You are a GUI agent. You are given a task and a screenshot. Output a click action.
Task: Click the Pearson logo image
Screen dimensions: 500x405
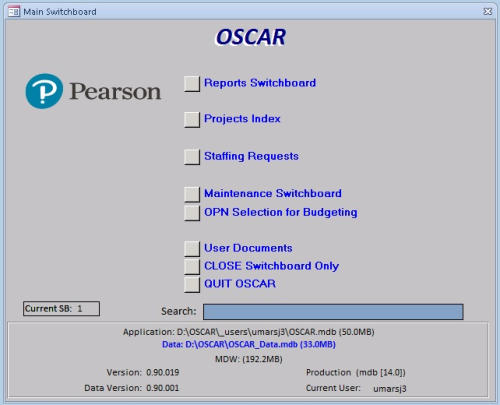[x=93, y=91]
